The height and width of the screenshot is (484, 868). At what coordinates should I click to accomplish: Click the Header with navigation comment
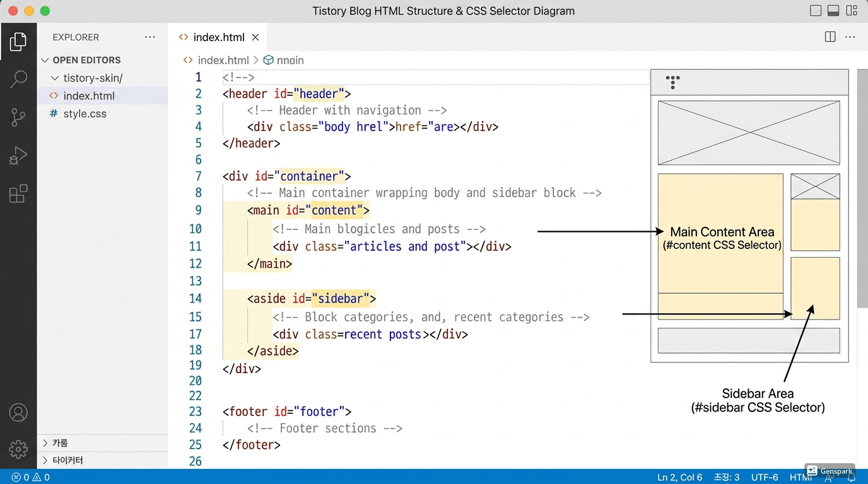coord(347,110)
